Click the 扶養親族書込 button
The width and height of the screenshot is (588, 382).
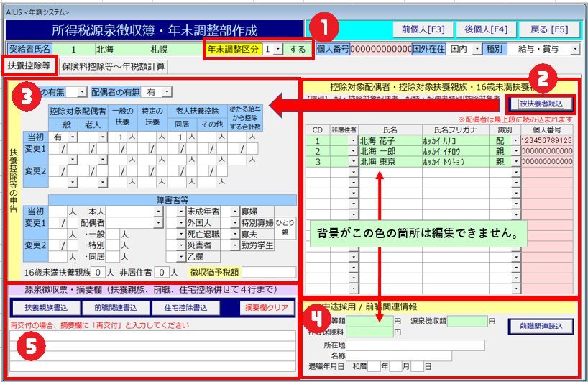coord(42,307)
